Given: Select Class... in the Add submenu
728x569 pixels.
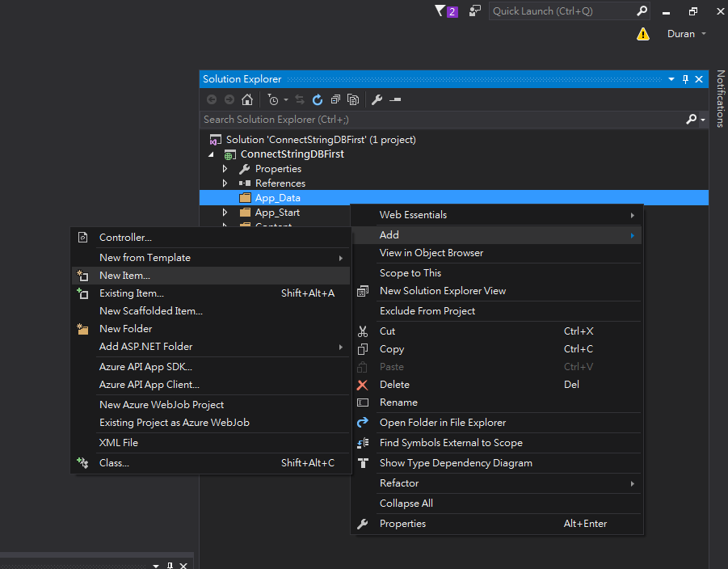Looking at the screenshot, I should point(114,463).
